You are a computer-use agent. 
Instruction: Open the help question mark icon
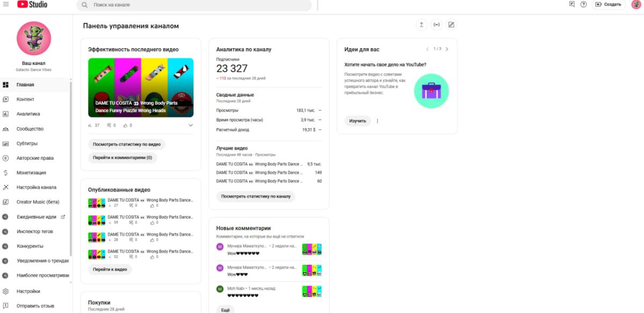583,4
